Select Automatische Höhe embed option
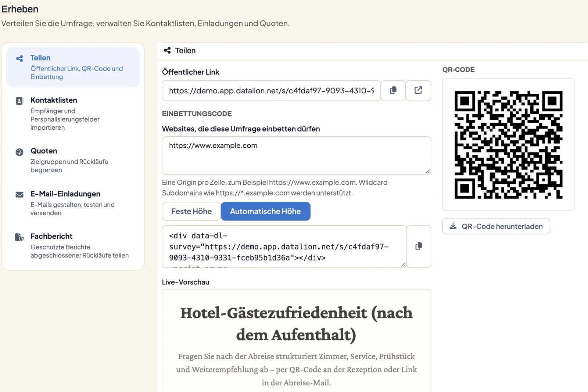This screenshot has height=392, width=588. click(265, 211)
